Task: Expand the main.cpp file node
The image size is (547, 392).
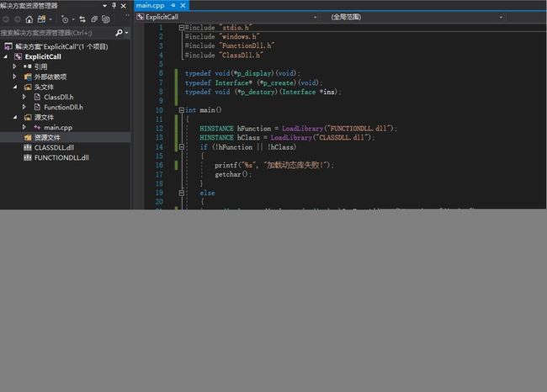Action: pyautogui.click(x=24, y=127)
